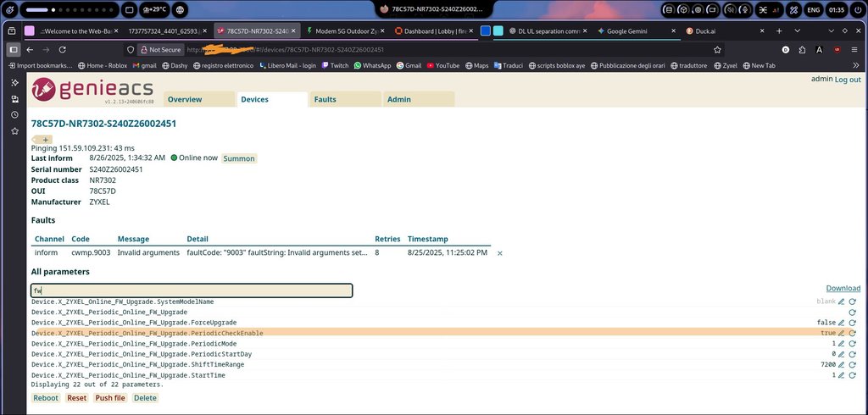The height and width of the screenshot is (415, 868).
Task: Refresh the PeriodicCheckEnable parameter
Action: 853,334
